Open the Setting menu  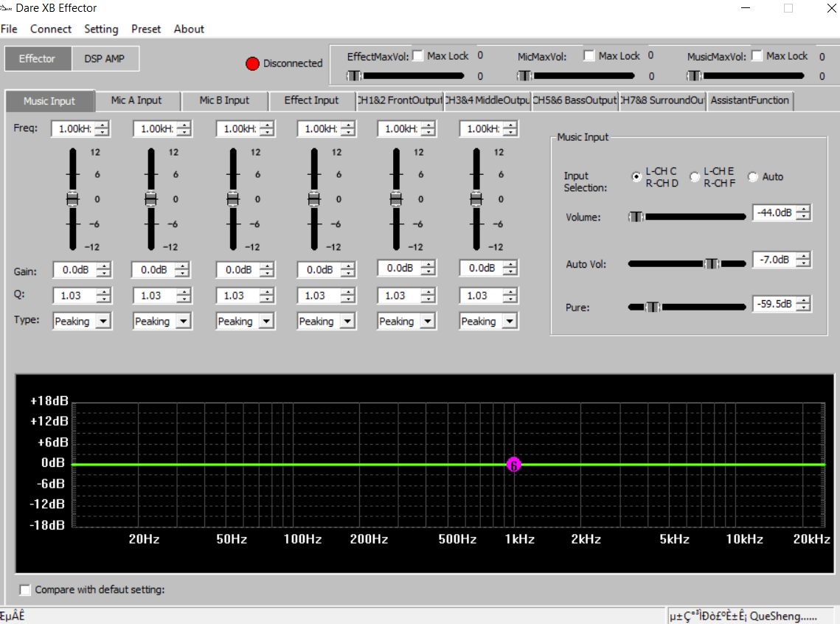(101, 29)
